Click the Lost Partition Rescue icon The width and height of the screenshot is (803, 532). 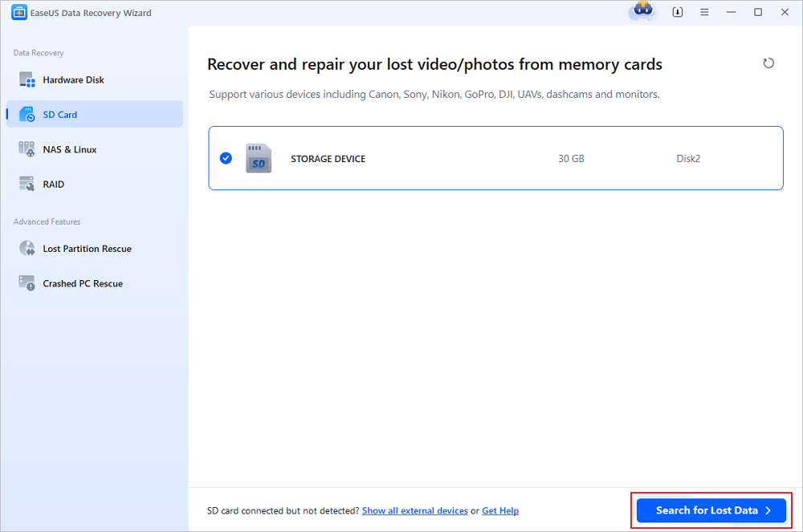pos(26,249)
